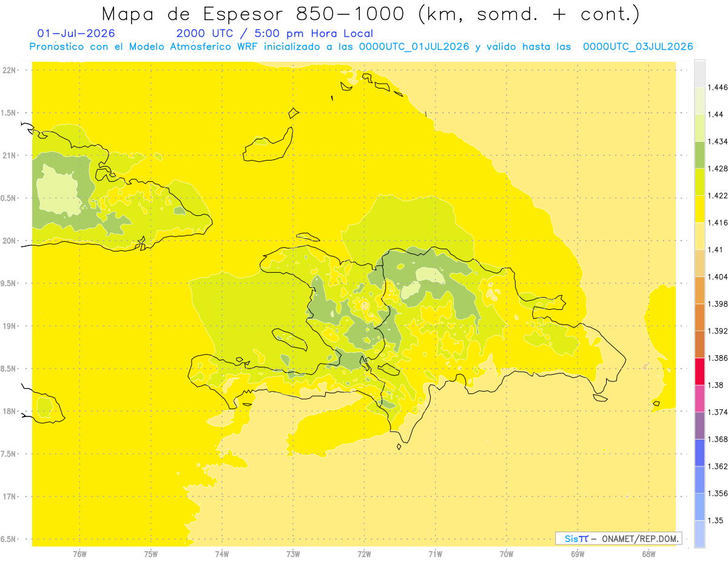Screen dimensions: 728x562
Task: Click the legend value 1.35
Action: (716, 520)
